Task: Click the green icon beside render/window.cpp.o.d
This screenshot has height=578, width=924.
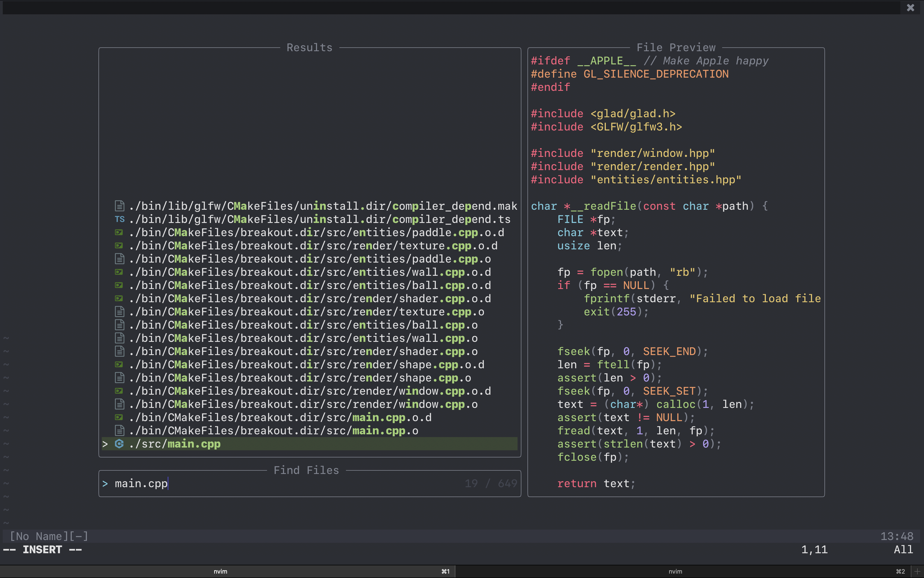Action: pos(119,391)
